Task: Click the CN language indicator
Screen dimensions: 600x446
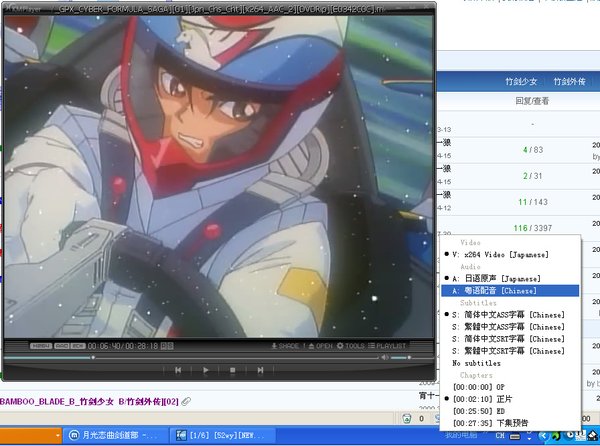Action: 500,435
